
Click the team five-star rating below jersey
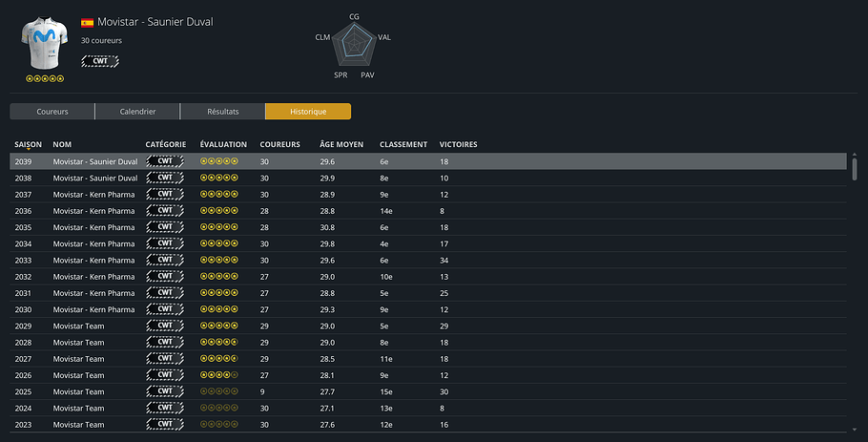(x=45, y=78)
